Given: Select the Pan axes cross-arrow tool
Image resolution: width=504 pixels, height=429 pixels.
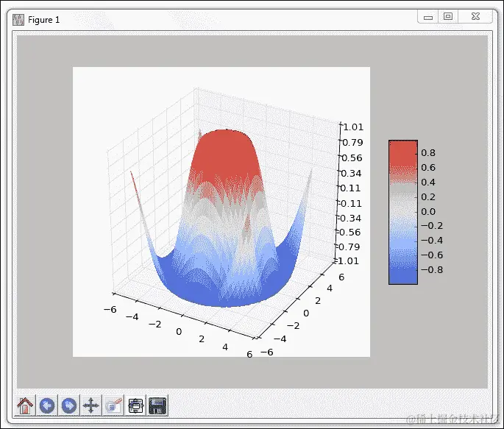Looking at the screenshot, I should (x=91, y=405).
